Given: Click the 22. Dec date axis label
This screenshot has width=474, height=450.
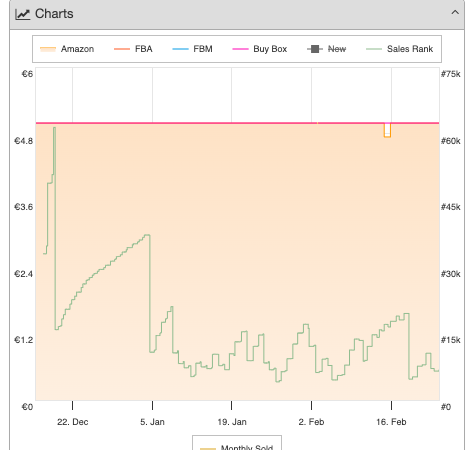Looking at the screenshot, I should 73,422.
